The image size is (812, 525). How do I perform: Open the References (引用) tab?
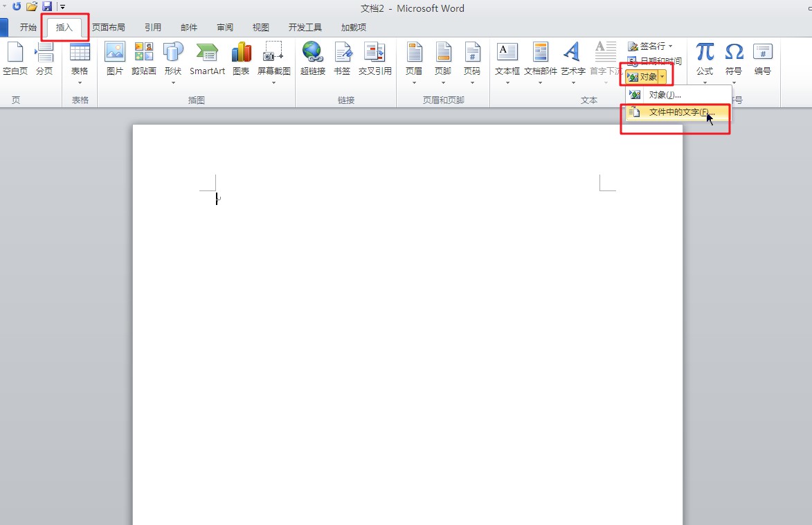point(153,28)
